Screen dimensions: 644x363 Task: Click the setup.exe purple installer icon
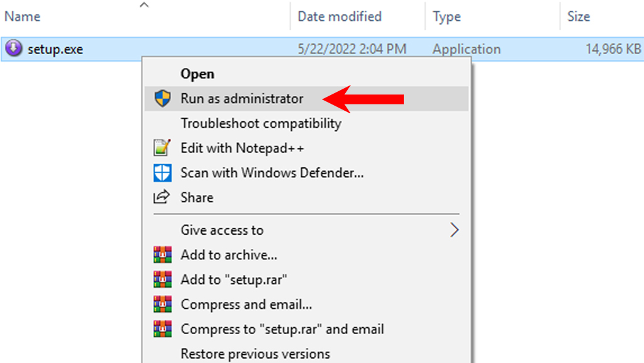(x=14, y=48)
